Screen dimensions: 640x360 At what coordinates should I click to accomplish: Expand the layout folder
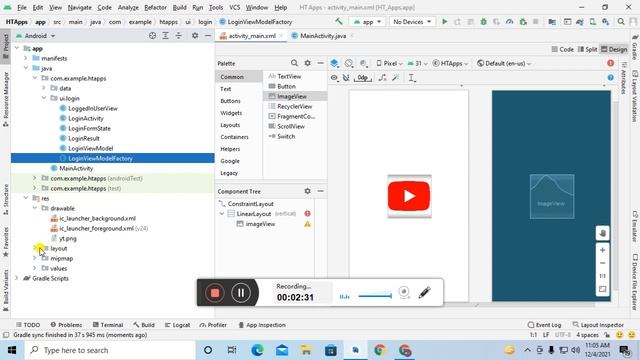click(x=35, y=248)
